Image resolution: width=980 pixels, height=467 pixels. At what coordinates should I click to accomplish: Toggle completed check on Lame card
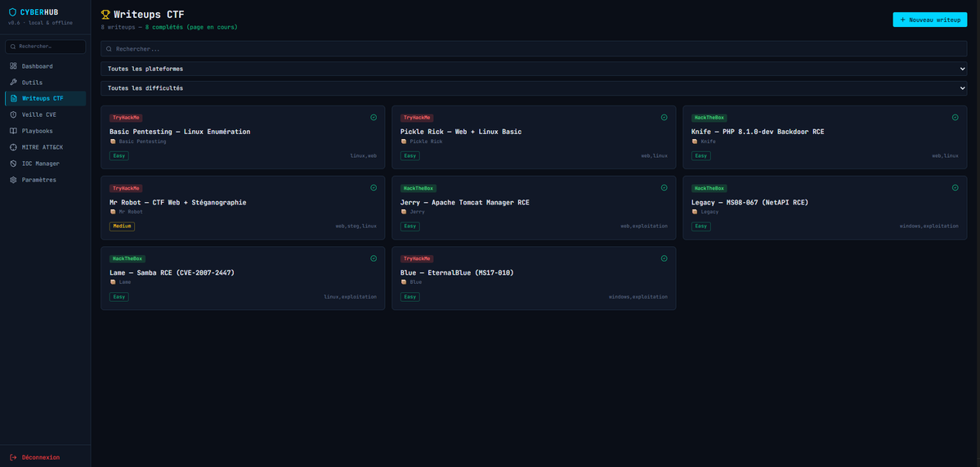click(x=374, y=258)
